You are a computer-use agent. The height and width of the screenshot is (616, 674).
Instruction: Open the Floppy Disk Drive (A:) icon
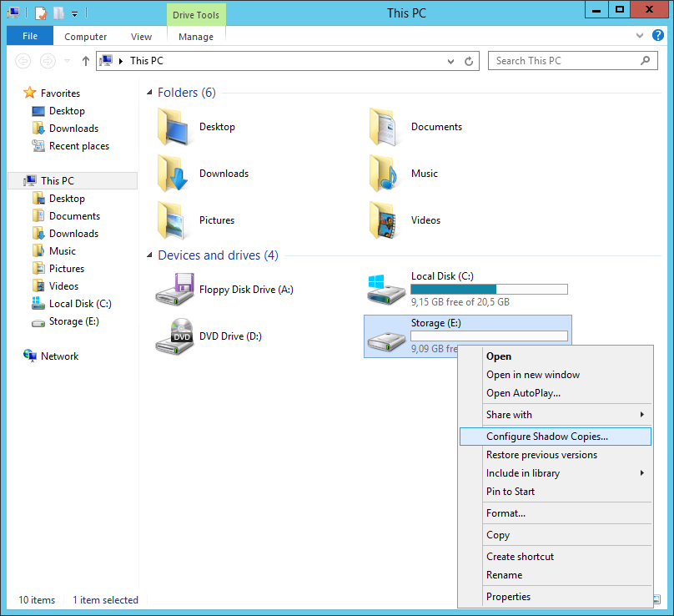pos(175,290)
